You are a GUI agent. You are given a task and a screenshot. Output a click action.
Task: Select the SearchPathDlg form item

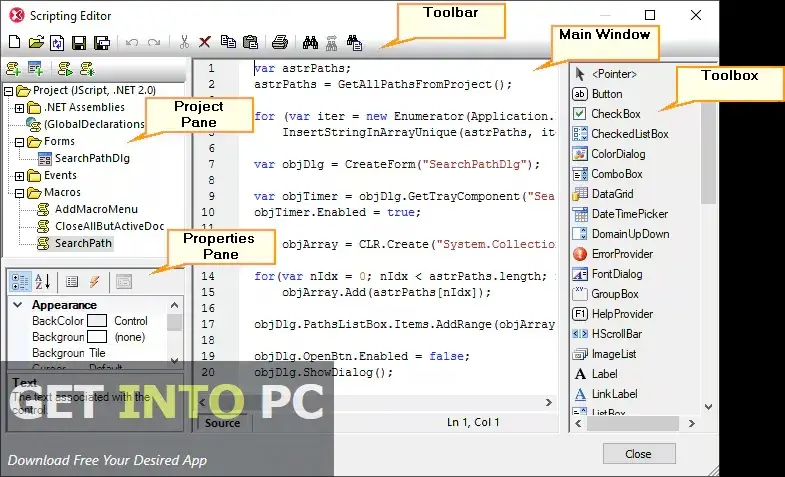tap(92, 158)
